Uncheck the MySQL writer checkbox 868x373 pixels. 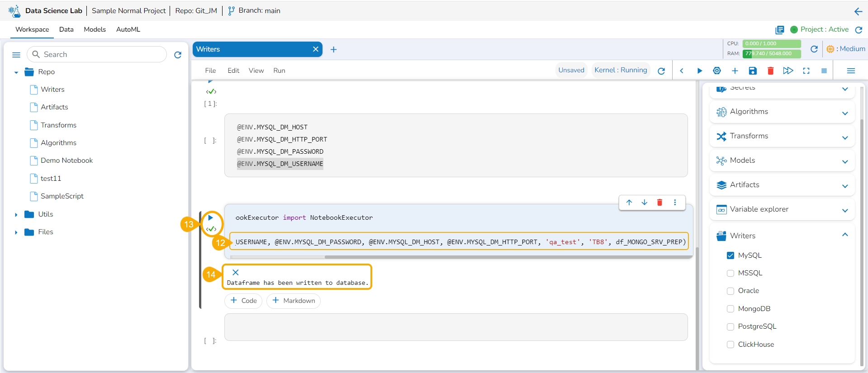730,255
